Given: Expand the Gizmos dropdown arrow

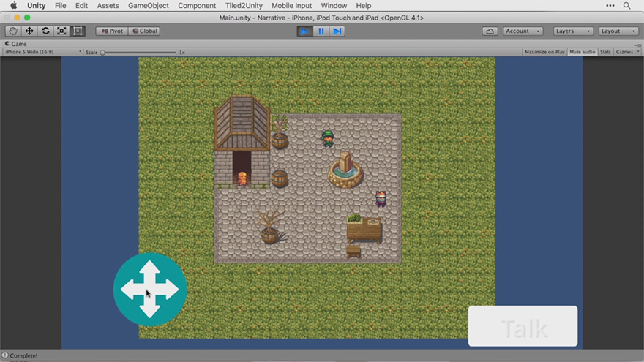Looking at the screenshot, I should coord(638,52).
